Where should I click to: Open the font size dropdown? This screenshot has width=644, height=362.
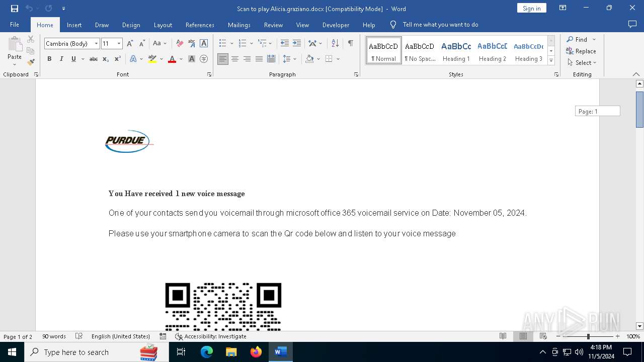tap(119, 44)
